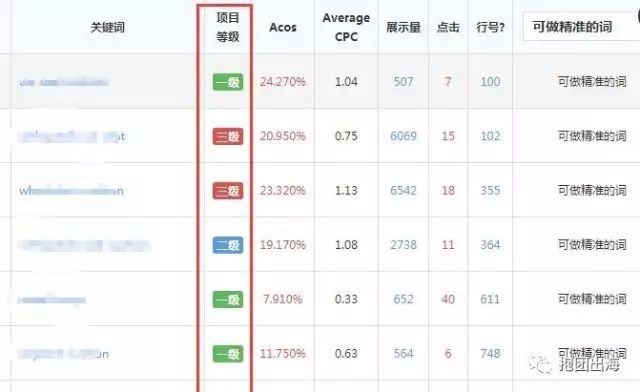
Task: Select the Acos value 7.910%
Action: pos(282,299)
